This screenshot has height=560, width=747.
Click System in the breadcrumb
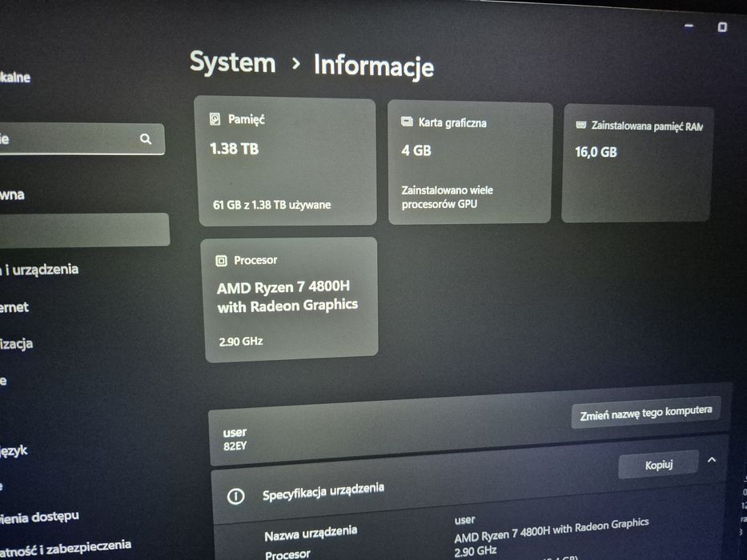[232, 62]
